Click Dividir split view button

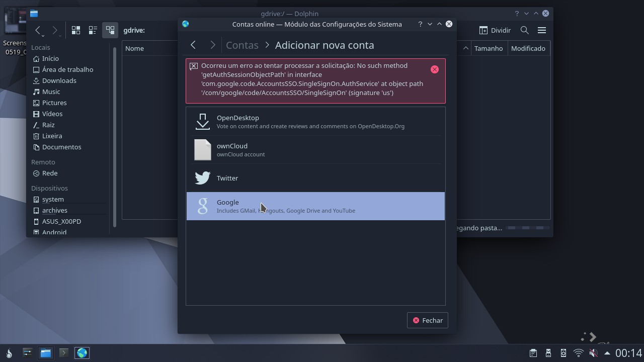click(495, 30)
